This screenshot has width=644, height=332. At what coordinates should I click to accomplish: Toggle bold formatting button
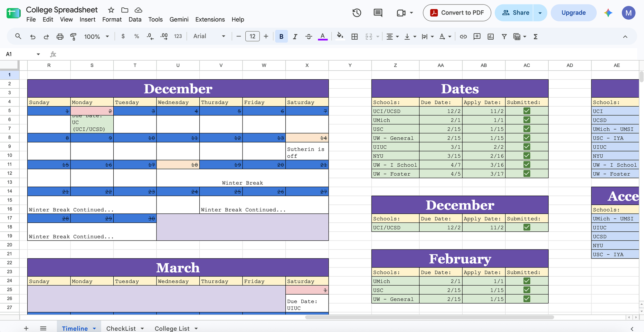[x=281, y=36]
